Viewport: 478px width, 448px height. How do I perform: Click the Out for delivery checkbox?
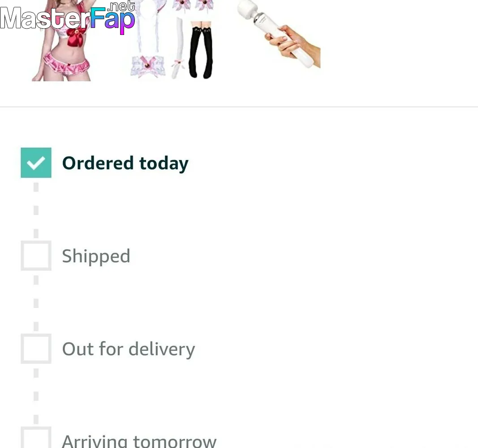(x=36, y=349)
